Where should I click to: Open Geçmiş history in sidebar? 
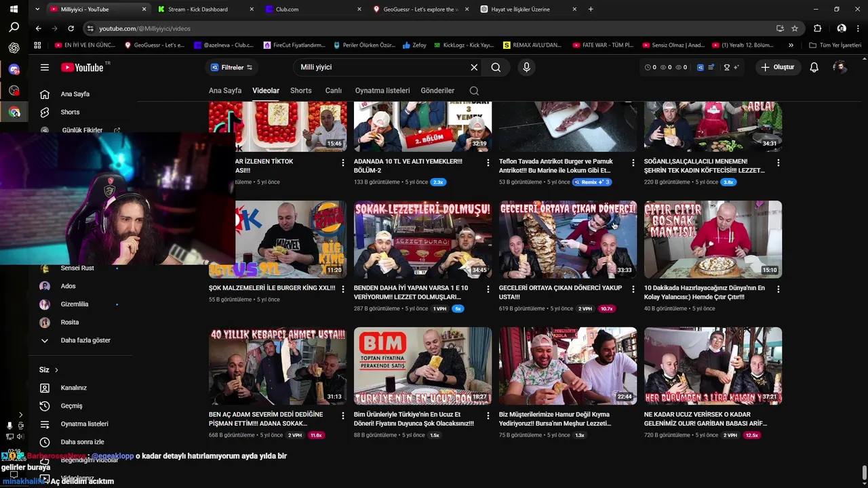tap(71, 406)
